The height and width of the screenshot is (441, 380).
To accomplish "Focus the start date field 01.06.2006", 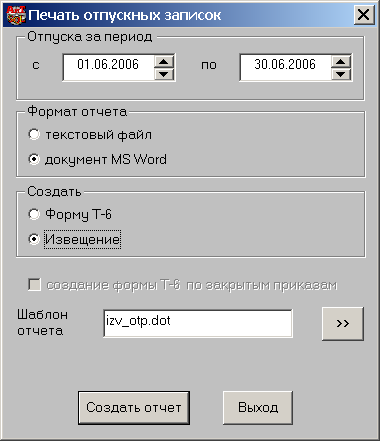I will click(108, 68).
